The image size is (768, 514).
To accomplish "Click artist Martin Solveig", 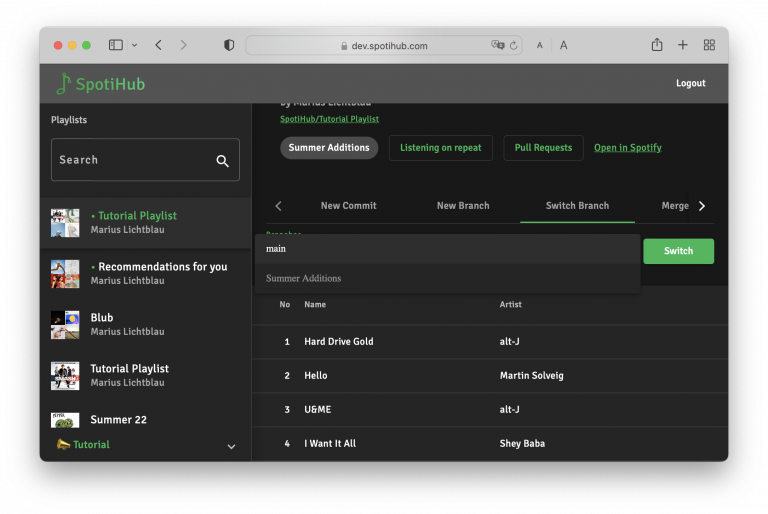I will coord(531,375).
